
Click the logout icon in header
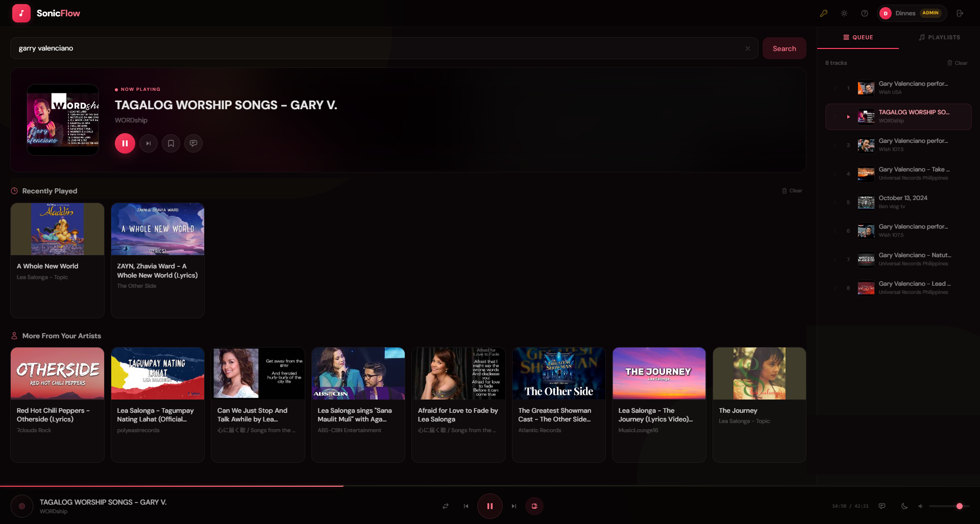pos(960,13)
